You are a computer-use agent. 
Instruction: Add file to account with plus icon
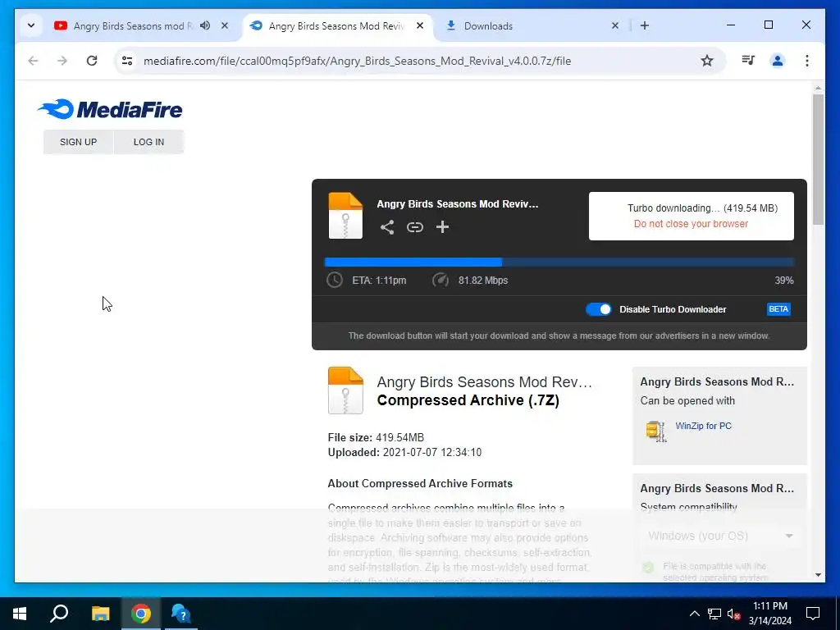[442, 227]
